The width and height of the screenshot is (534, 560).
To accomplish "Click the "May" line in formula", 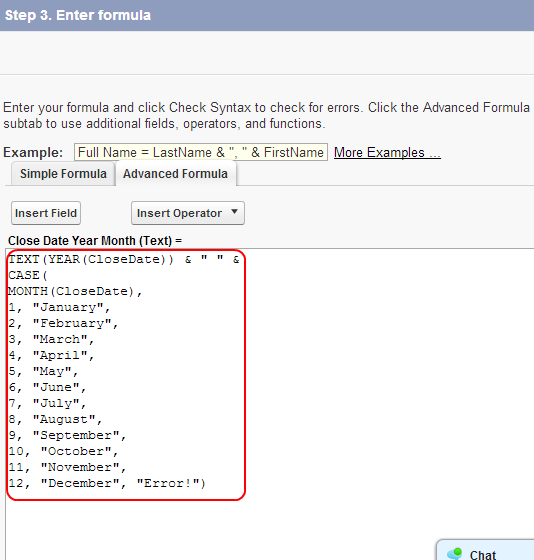I will pos(43,371).
